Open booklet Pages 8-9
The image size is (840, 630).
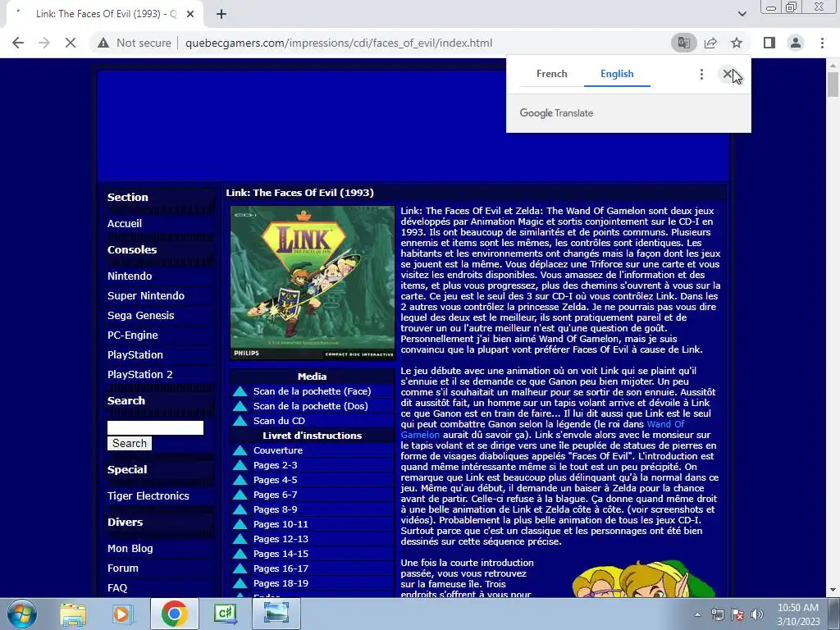point(276,509)
